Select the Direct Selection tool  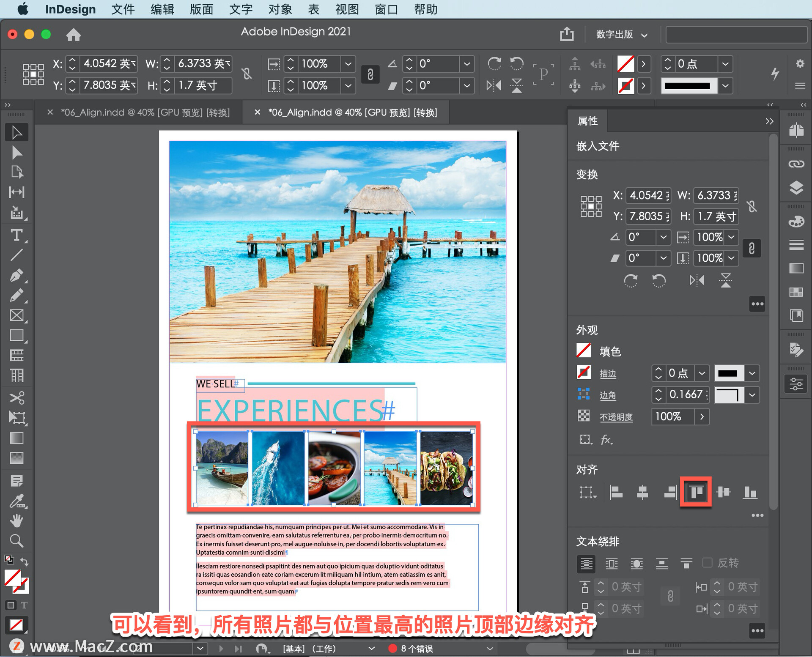pyautogui.click(x=16, y=153)
